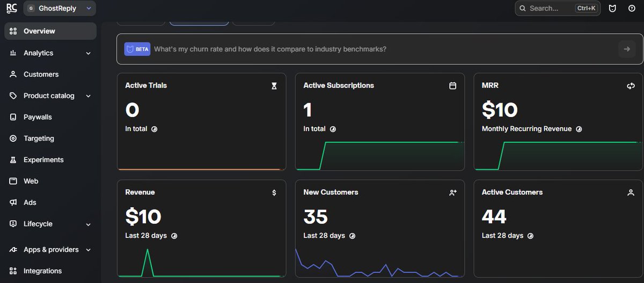Open the Revenue card title
This screenshot has width=644, height=283.
(140, 192)
